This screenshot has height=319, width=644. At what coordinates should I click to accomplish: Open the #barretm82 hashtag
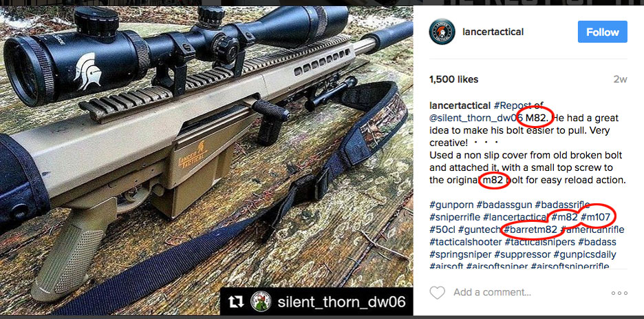pyautogui.click(x=530, y=229)
